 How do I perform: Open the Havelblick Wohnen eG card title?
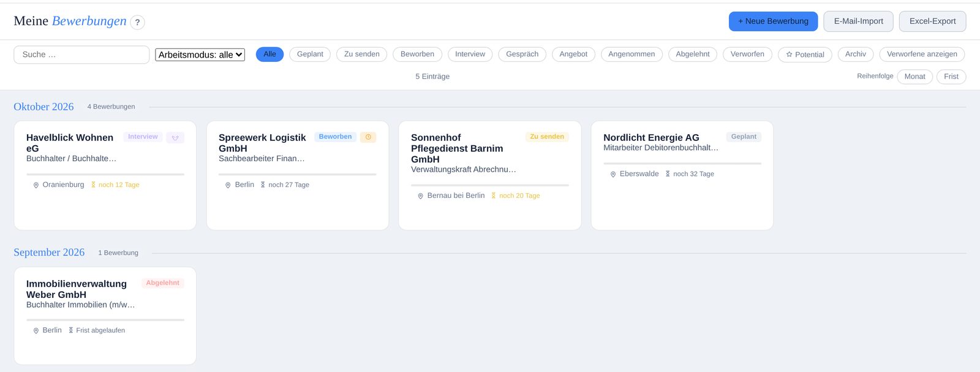coord(70,143)
